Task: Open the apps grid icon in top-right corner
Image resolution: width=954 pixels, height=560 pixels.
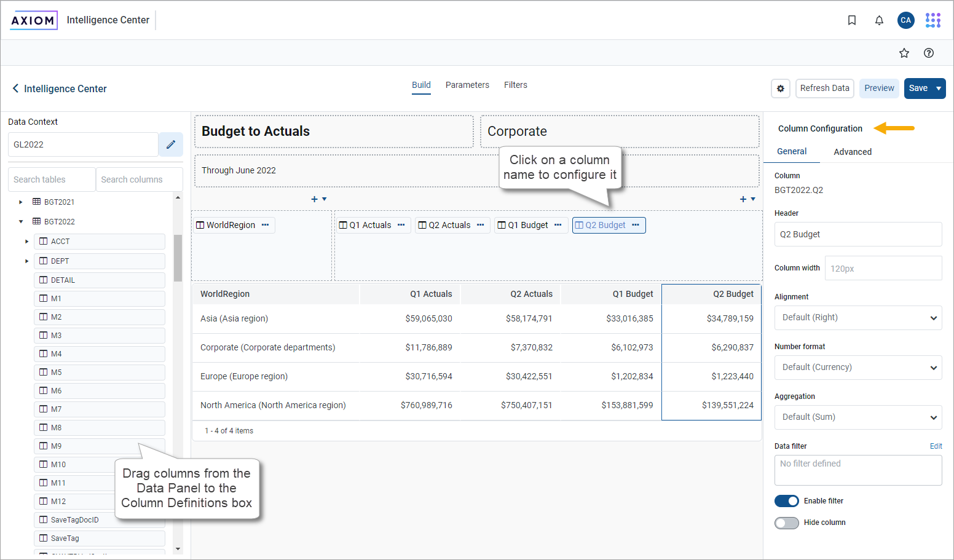Action: (933, 20)
